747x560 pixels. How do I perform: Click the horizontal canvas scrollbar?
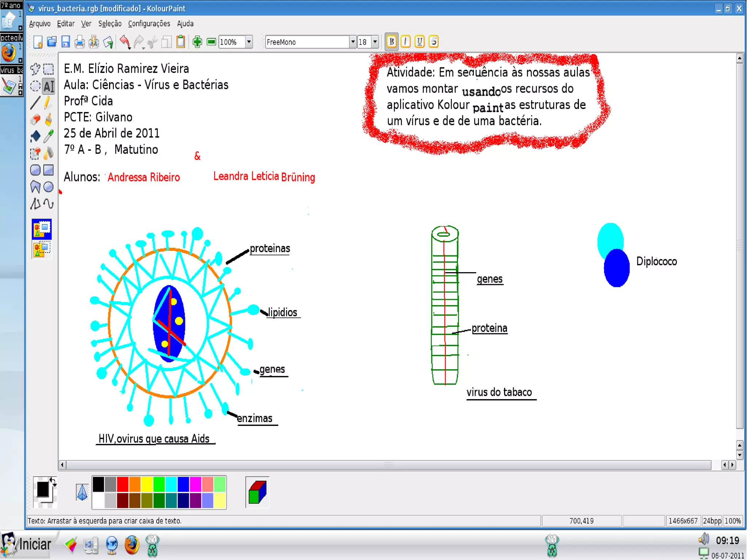pyautogui.click(x=388, y=465)
